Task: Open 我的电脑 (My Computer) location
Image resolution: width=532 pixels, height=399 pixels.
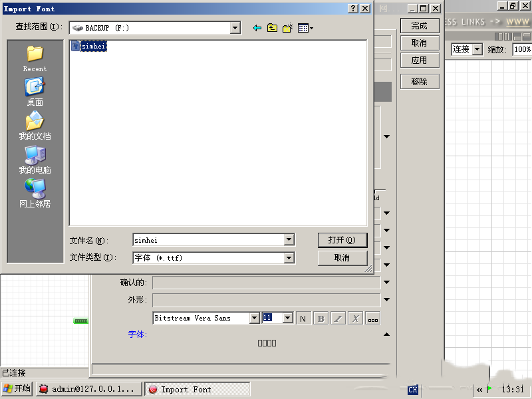Action: [x=35, y=159]
